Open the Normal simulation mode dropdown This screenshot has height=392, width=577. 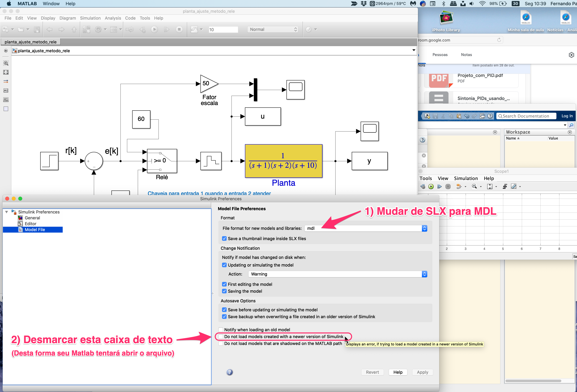[273, 30]
